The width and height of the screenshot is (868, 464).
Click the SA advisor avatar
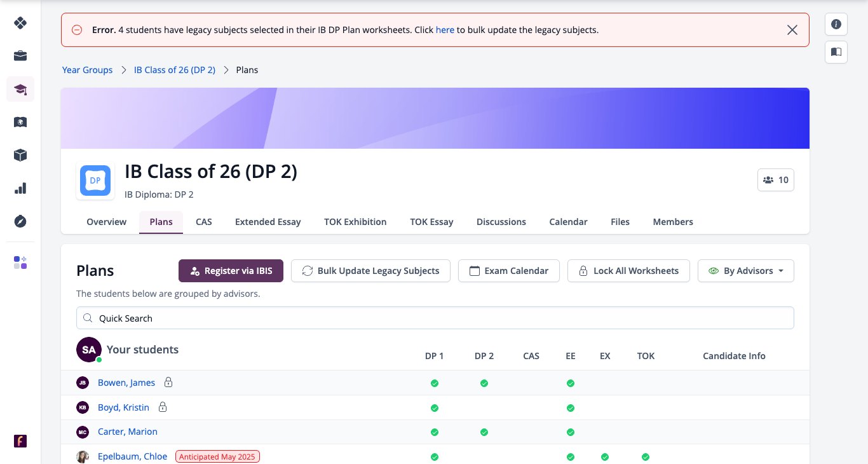coord(89,350)
